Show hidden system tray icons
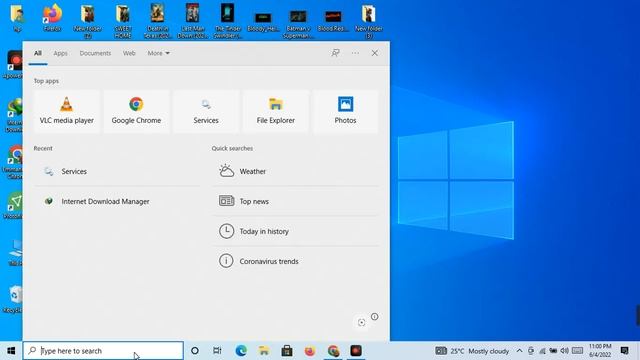 click(519, 351)
